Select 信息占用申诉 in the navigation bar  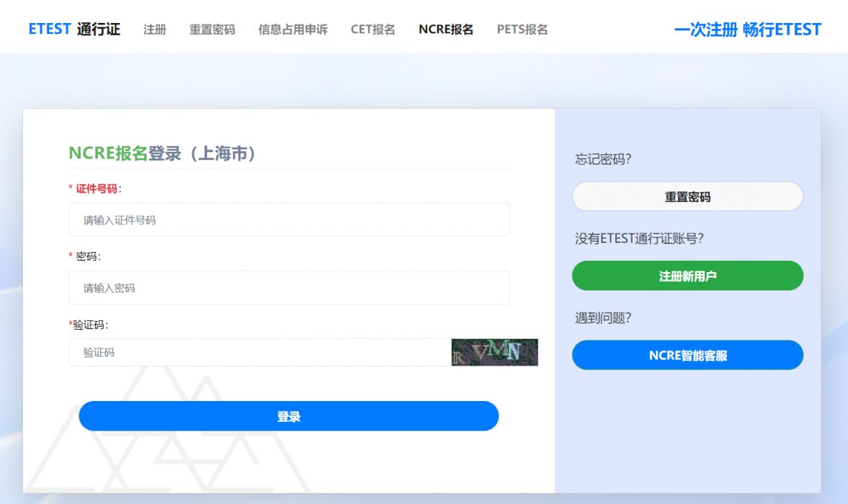click(293, 30)
